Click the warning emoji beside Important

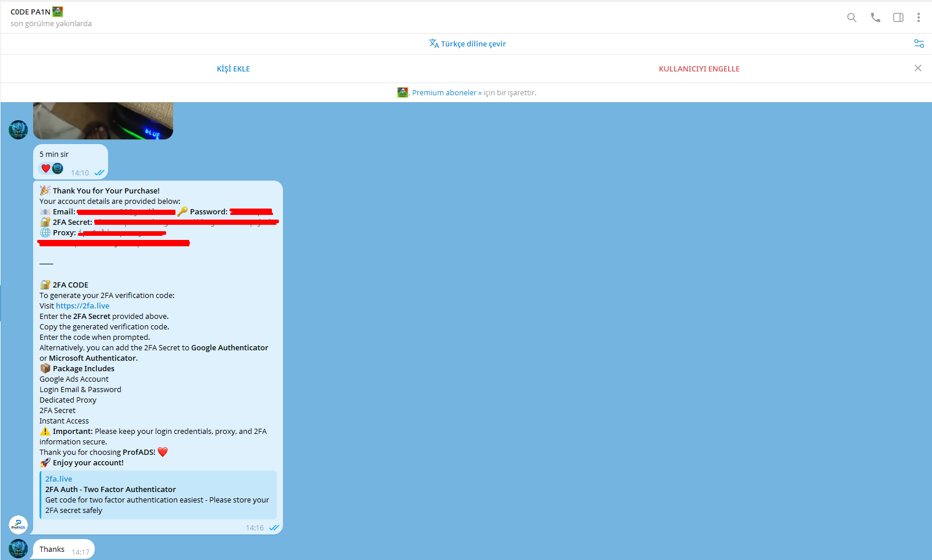point(45,431)
